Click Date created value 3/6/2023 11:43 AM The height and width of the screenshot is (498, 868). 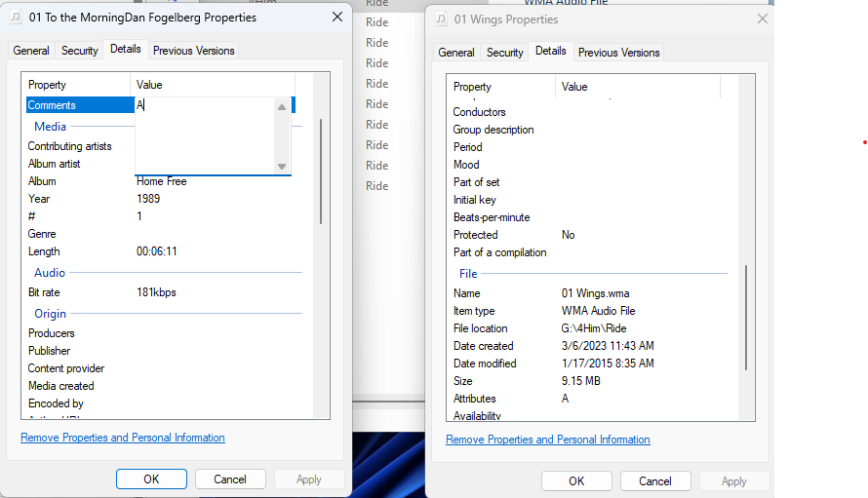coord(608,346)
